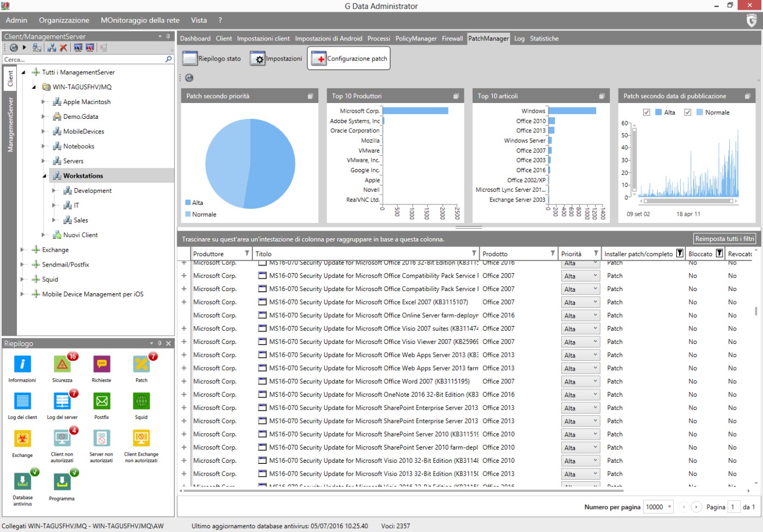Open the Exchange icon in Riepilogo
The width and height of the screenshot is (763, 532).
pyautogui.click(x=22, y=438)
